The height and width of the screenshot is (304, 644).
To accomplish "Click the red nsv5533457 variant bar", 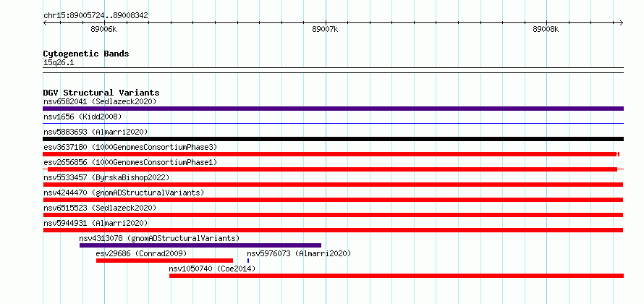I will point(333,185).
